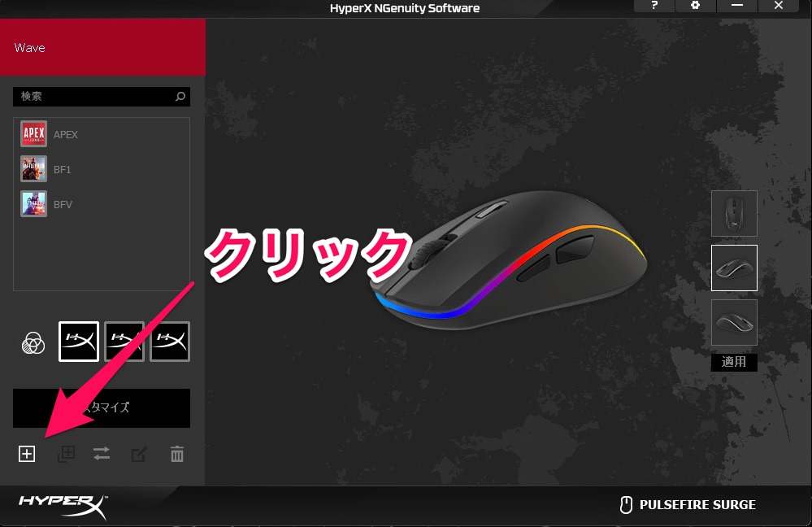Image resolution: width=812 pixels, height=527 pixels.
Task: Select the side-view mouse thumbnail
Action: click(x=734, y=322)
